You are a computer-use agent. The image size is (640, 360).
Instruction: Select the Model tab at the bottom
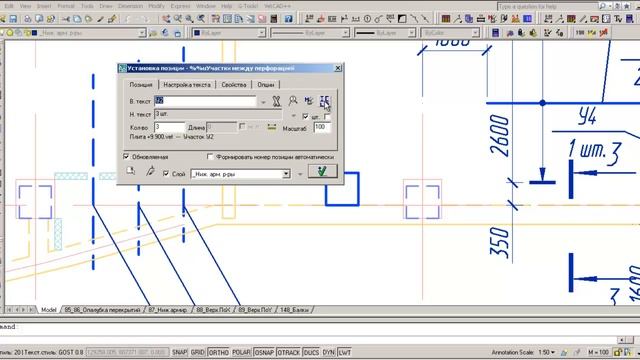click(x=49, y=310)
